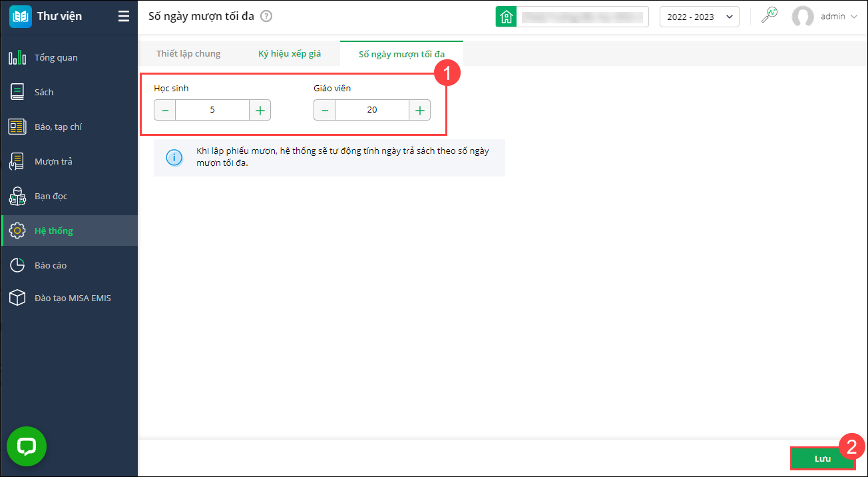Click the Bạn đọc reader icon
Image resolution: width=868 pixels, height=477 pixels.
(17, 196)
